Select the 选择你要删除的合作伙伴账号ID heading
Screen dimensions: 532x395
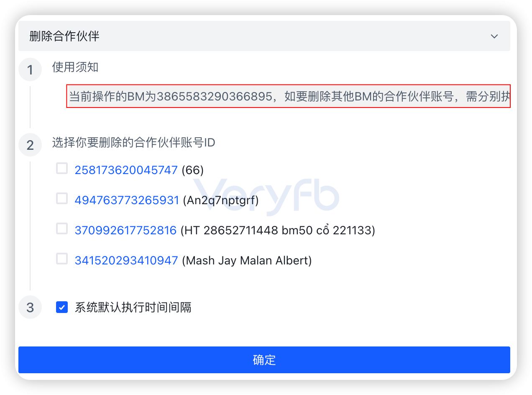133,143
